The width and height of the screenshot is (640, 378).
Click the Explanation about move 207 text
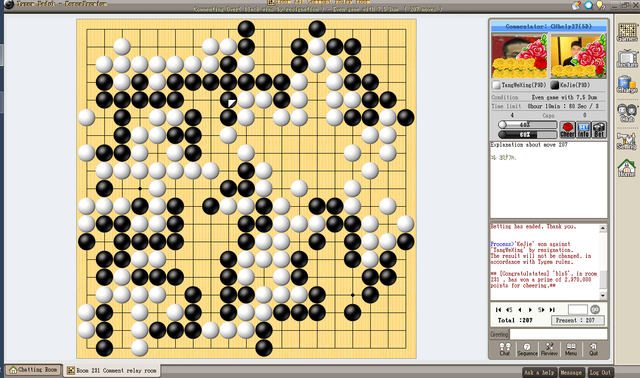[529, 145]
